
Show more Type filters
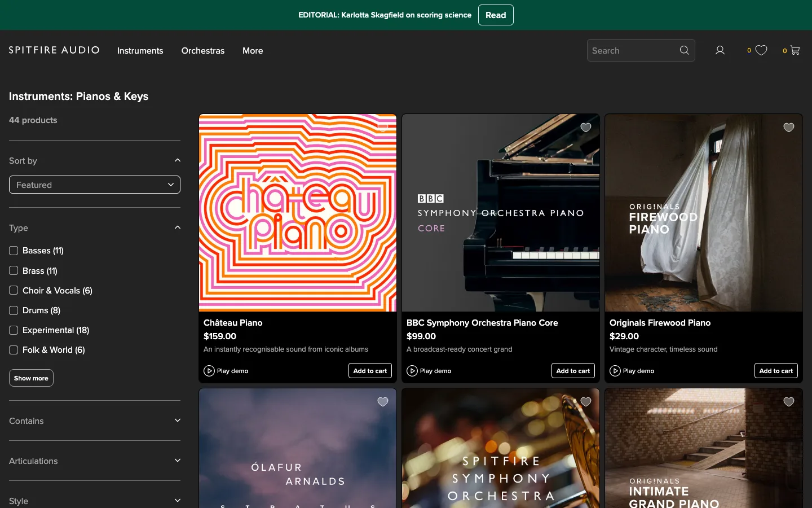31,378
